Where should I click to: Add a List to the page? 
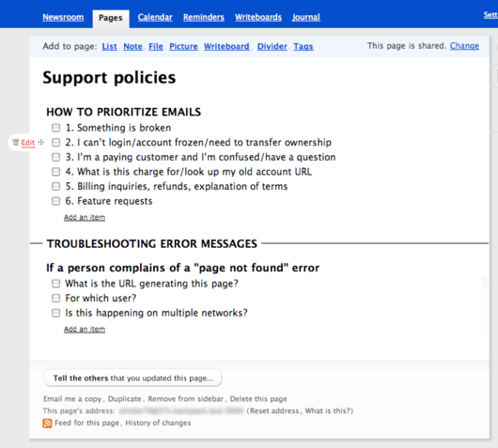pyautogui.click(x=109, y=46)
